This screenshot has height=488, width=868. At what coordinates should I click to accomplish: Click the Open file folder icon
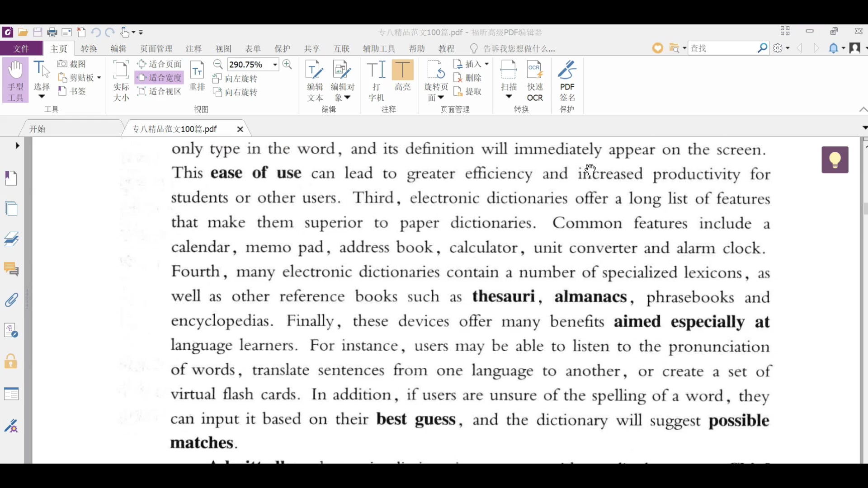pyautogui.click(x=23, y=32)
